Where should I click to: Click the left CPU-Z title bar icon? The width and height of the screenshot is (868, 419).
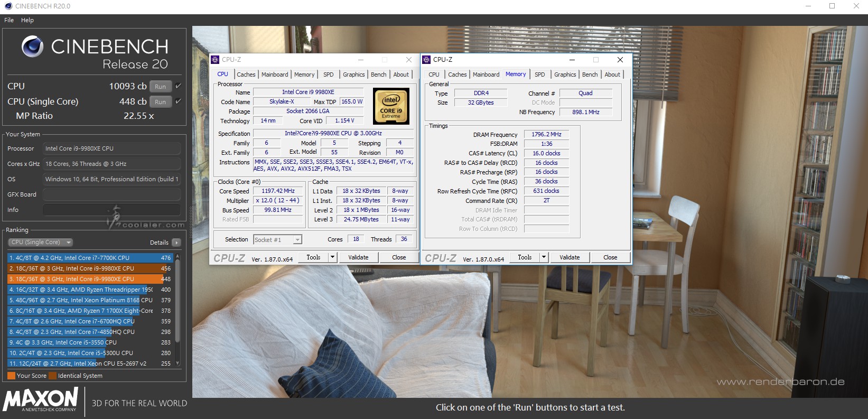[216, 60]
